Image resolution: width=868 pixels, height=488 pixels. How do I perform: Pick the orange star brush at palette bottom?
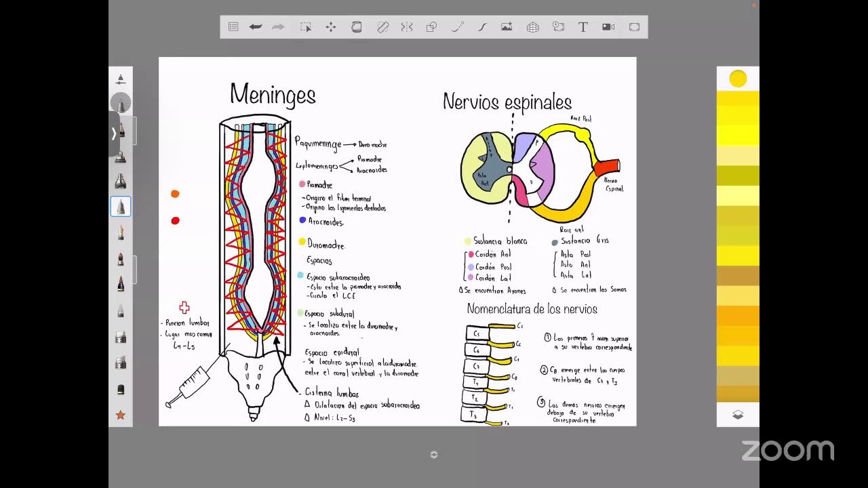click(x=121, y=415)
